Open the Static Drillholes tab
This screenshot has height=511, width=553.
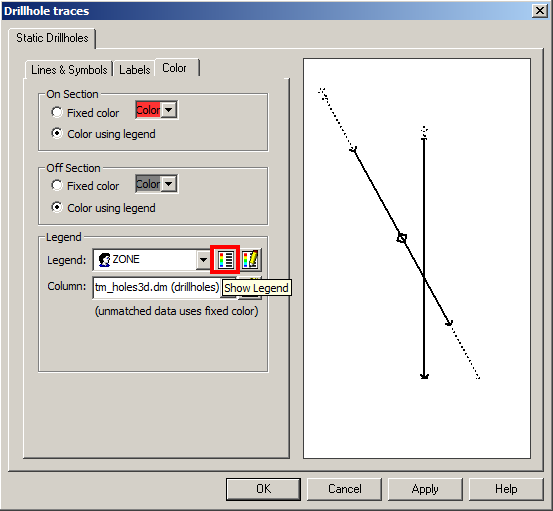click(x=52, y=38)
